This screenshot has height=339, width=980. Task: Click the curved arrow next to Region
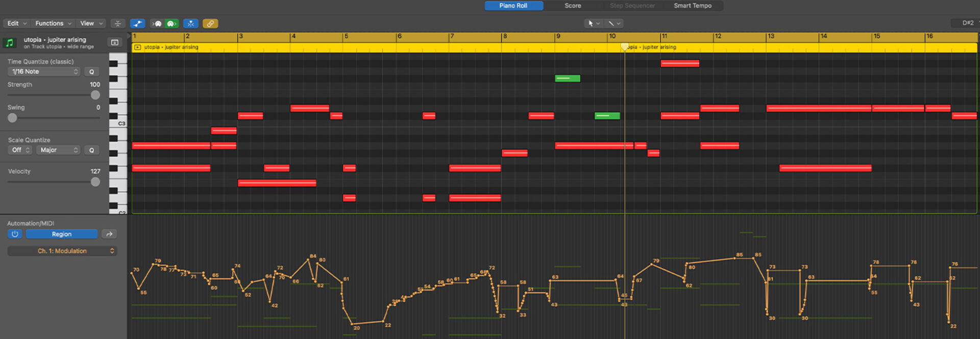tap(109, 234)
